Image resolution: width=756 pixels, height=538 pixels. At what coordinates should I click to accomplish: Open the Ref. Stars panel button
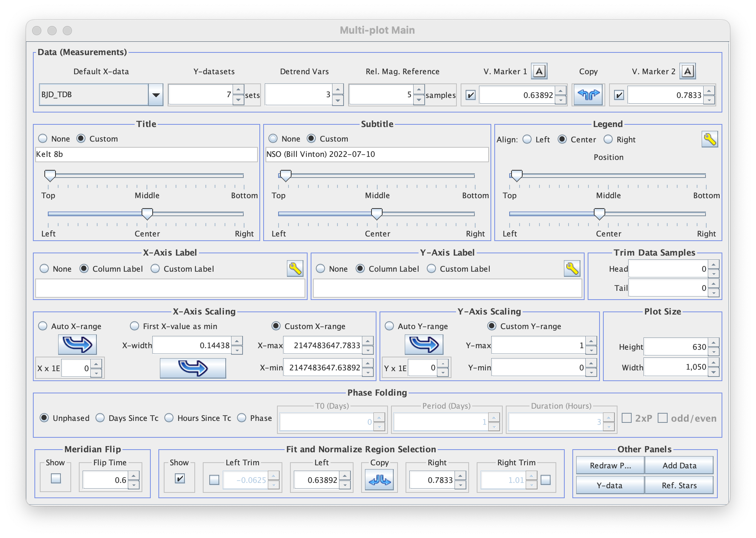coord(679,485)
